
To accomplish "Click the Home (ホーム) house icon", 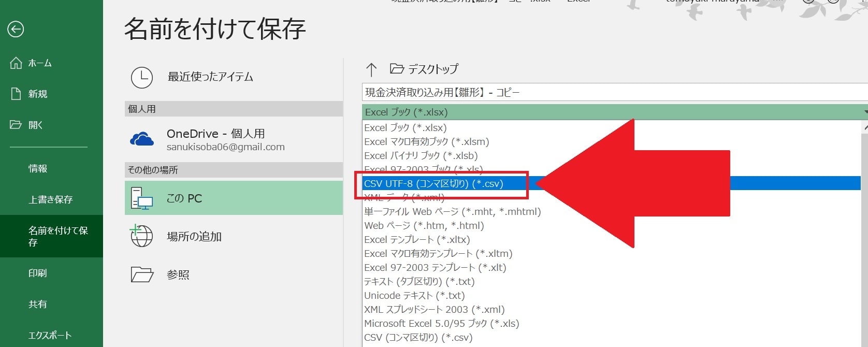I will coord(16,63).
